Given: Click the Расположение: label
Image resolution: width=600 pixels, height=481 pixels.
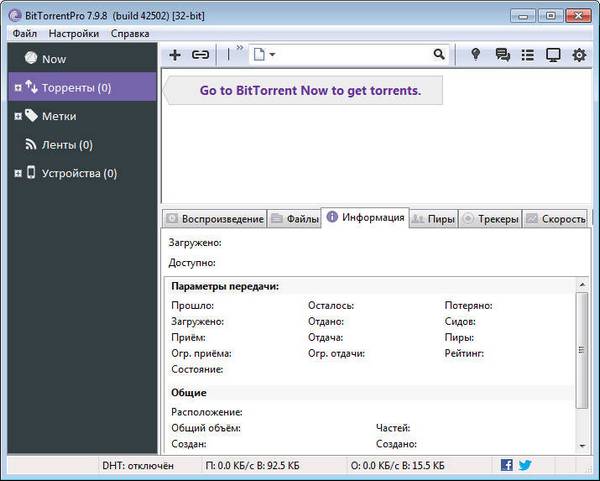Looking at the screenshot, I should (207, 412).
